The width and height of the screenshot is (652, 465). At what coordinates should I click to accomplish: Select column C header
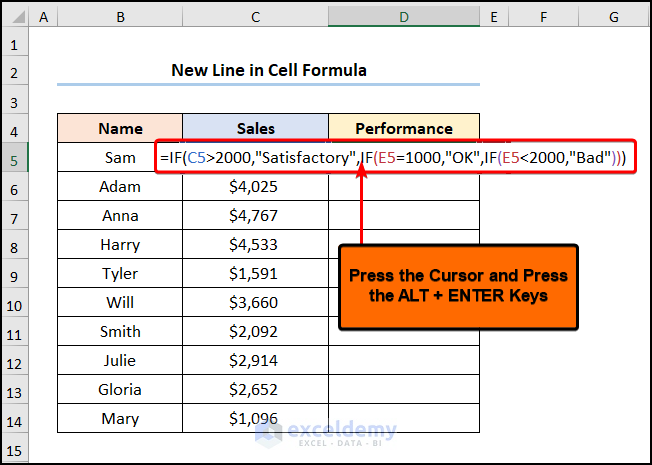tap(256, 17)
